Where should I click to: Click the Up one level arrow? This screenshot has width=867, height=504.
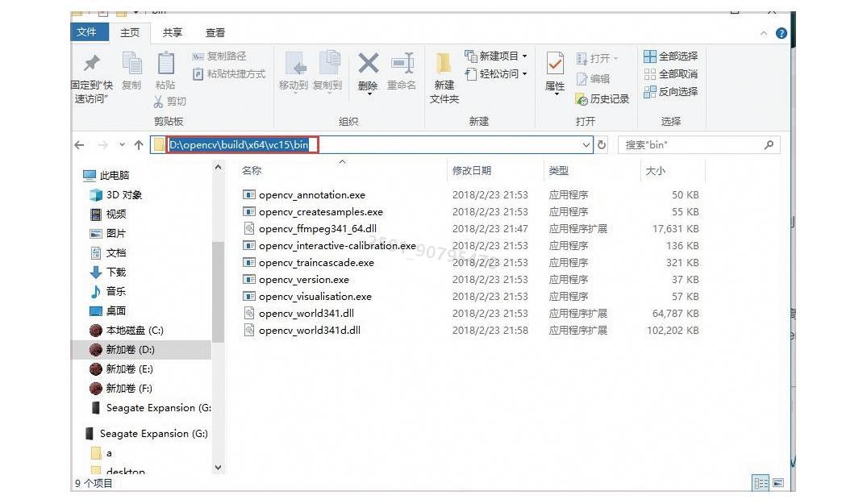click(x=138, y=145)
